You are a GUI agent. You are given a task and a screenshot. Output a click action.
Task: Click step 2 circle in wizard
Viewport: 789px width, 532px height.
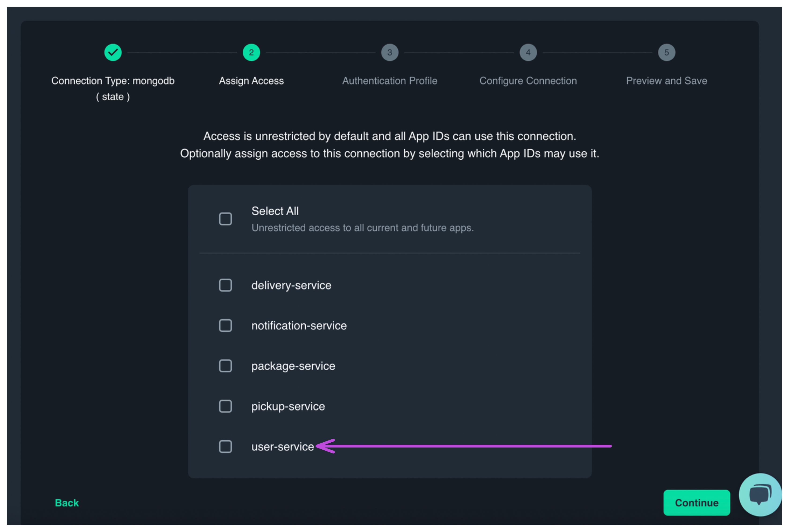coord(251,53)
